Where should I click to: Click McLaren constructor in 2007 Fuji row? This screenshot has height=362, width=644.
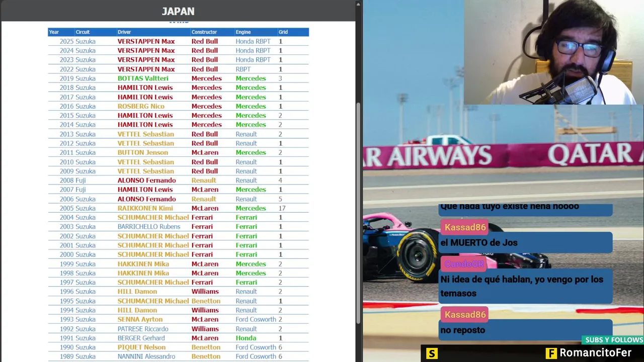coord(205,190)
